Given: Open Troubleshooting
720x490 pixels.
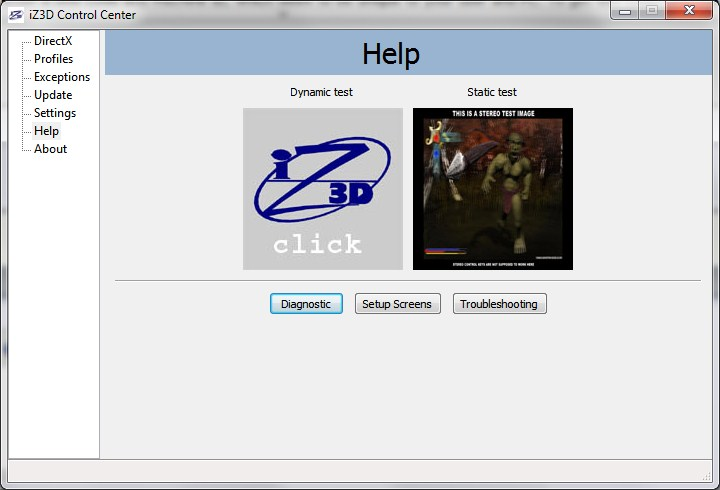Looking at the screenshot, I should 499,304.
